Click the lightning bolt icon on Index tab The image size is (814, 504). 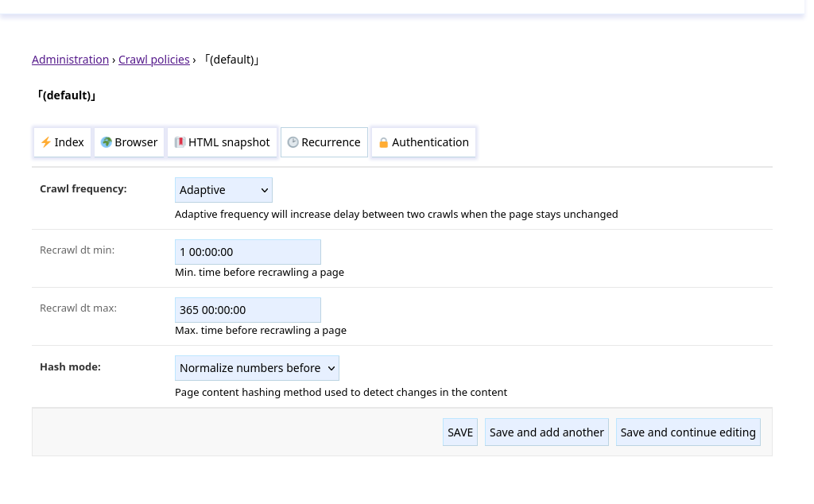pos(45,142)
